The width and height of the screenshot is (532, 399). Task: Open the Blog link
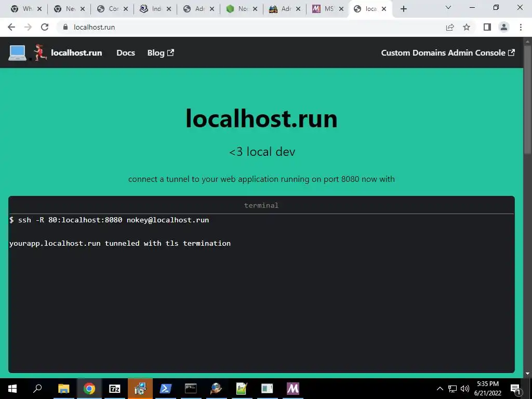tap(161, 53)
